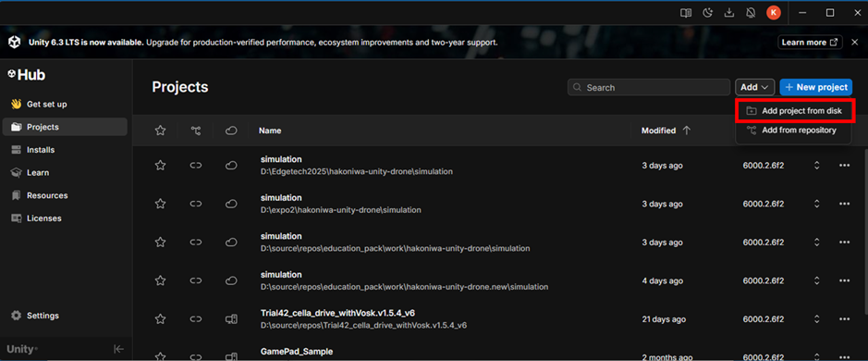This screenshot has height=361, width=868.
Task: Change editor version for Edgetech2025 simulation
Action: [x=816, y=166]
